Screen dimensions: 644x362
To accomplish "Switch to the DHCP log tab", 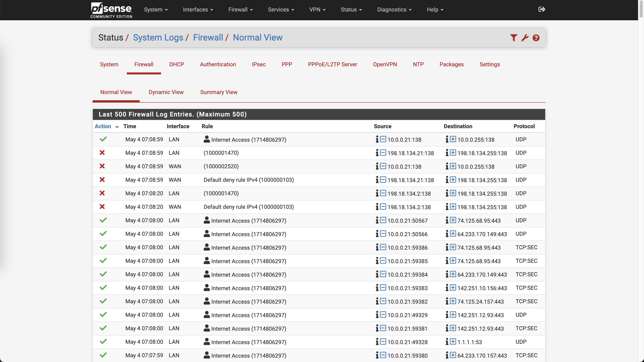I will 177,65.
